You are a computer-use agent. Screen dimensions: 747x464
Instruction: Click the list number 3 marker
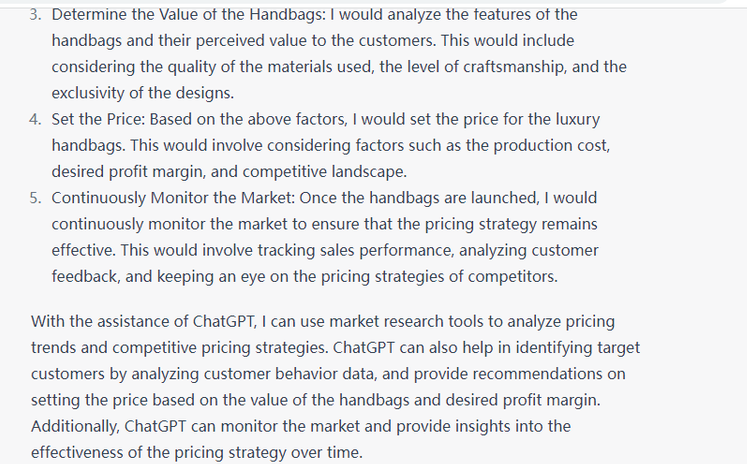pos(37,16)
